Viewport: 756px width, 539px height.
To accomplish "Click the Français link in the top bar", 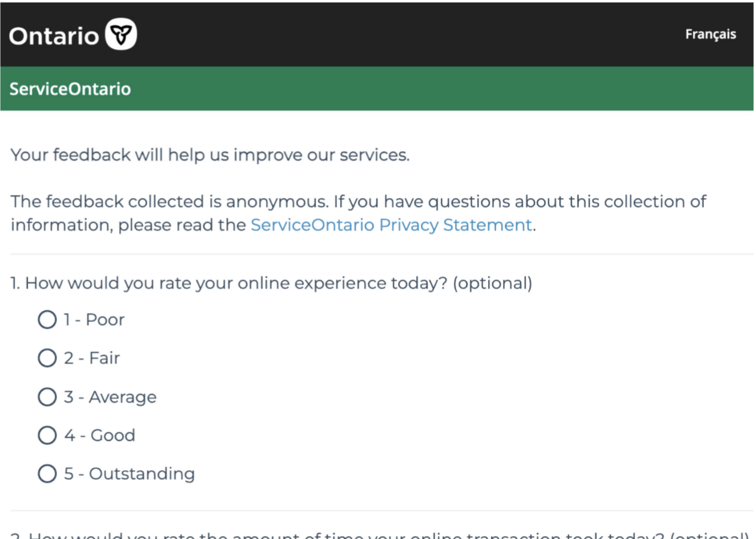I will coord(710,34).
